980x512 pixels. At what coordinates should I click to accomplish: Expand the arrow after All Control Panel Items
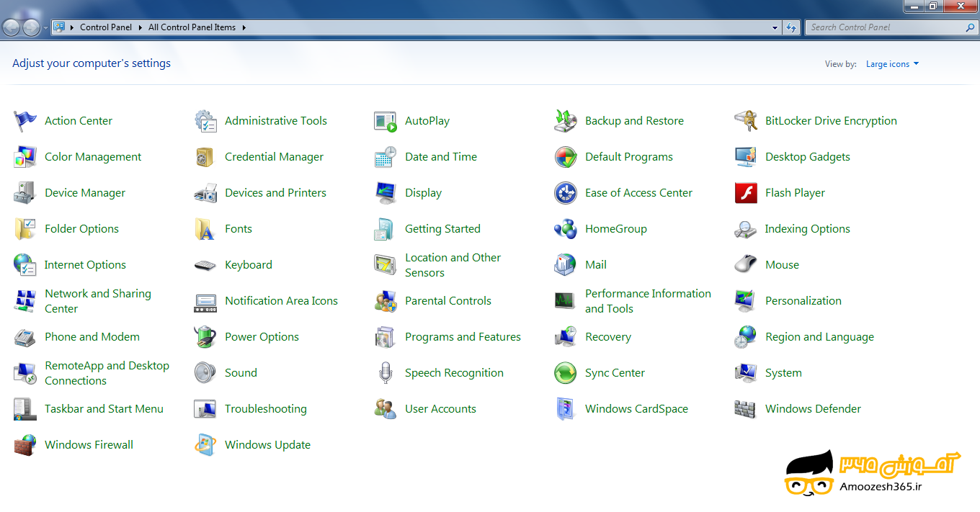pyautogui.click(x=244, y=27)
